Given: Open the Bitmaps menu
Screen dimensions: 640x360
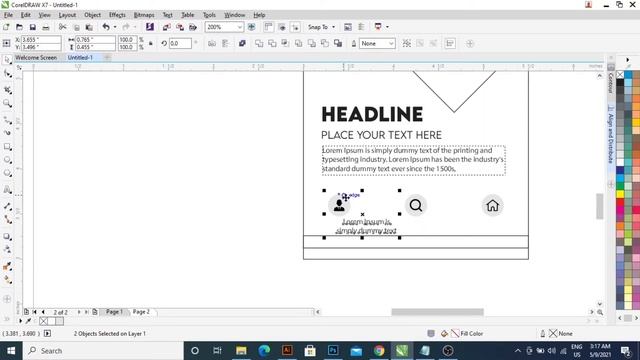Looking at the screenshot, I should (x=144, y=15).
